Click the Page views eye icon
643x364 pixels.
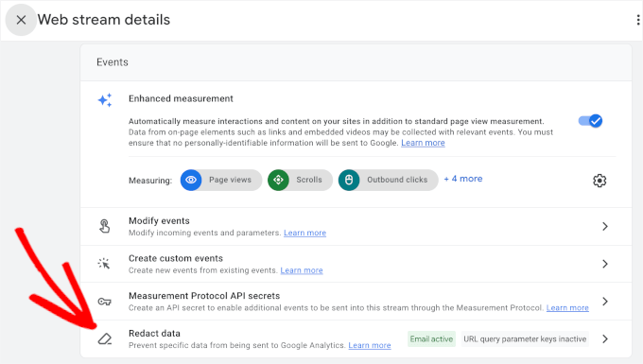pyautogui.click(x=191, y=180)
